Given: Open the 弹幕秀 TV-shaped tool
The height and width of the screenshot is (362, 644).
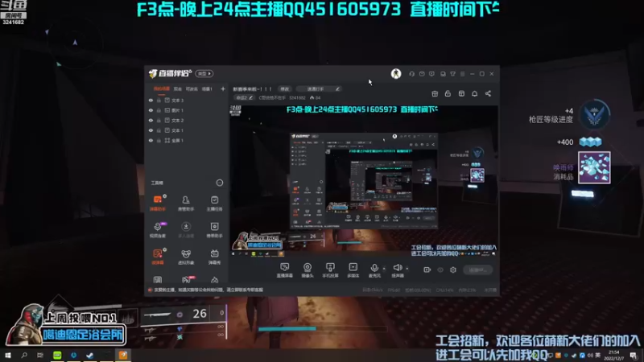Looking at the screenshot, I should [214, 257].
